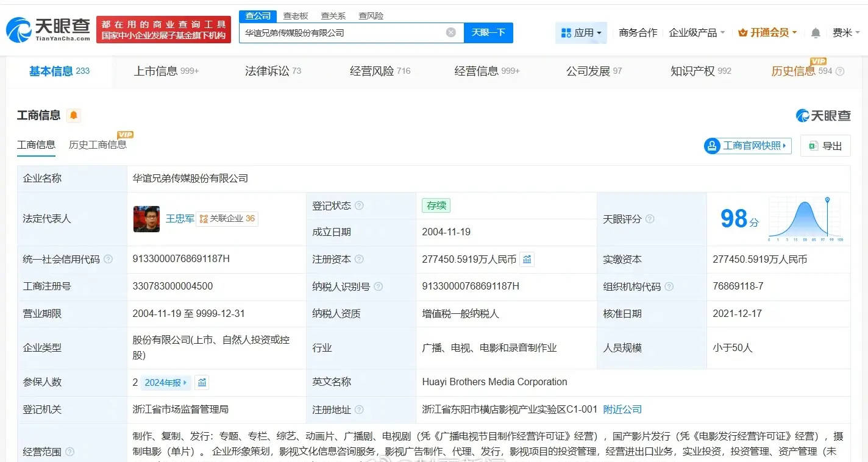
Task: Click the 天眼一下 search button
Action: 488,33
